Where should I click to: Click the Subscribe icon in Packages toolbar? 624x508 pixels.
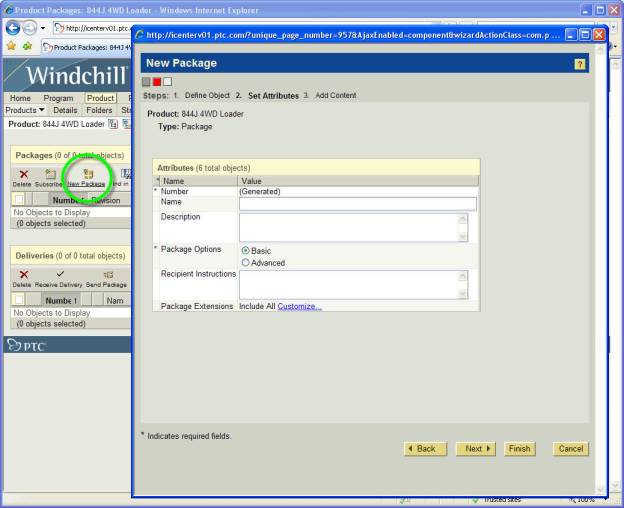coord(51,174)
